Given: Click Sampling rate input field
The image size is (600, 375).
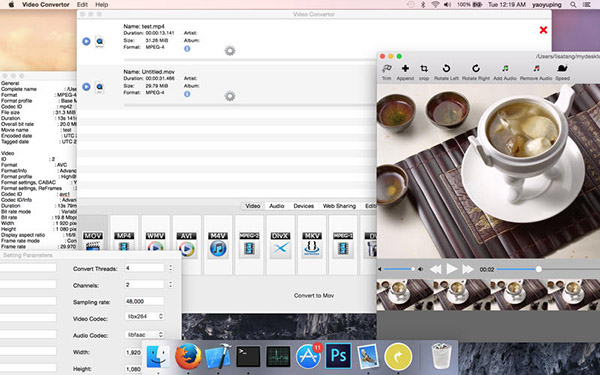Looking at the screenshot, I should coord(144,301).
